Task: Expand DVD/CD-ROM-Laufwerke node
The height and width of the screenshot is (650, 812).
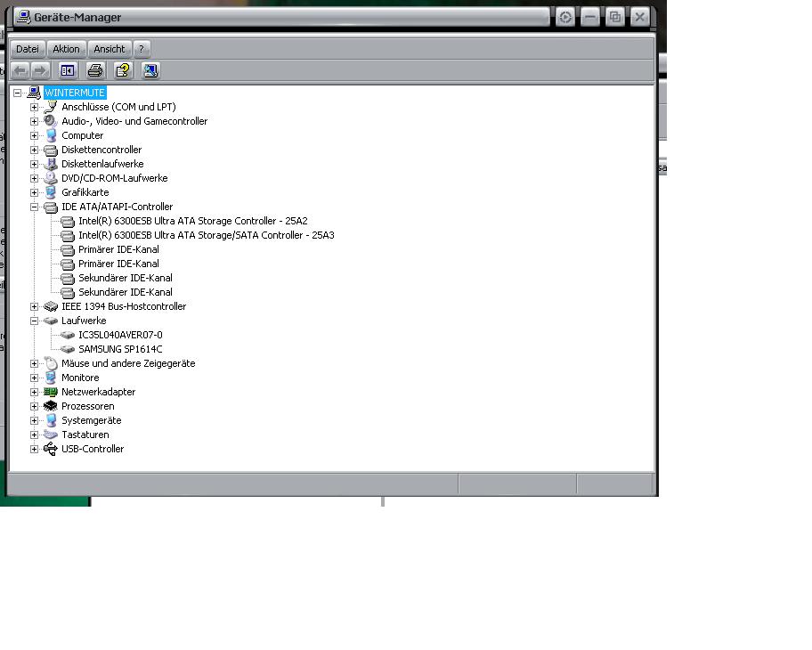Action: pos(34,178)
